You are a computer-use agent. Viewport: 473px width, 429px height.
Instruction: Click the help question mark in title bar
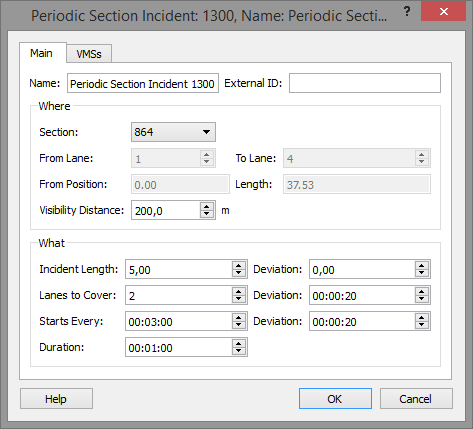click(407, 11)
